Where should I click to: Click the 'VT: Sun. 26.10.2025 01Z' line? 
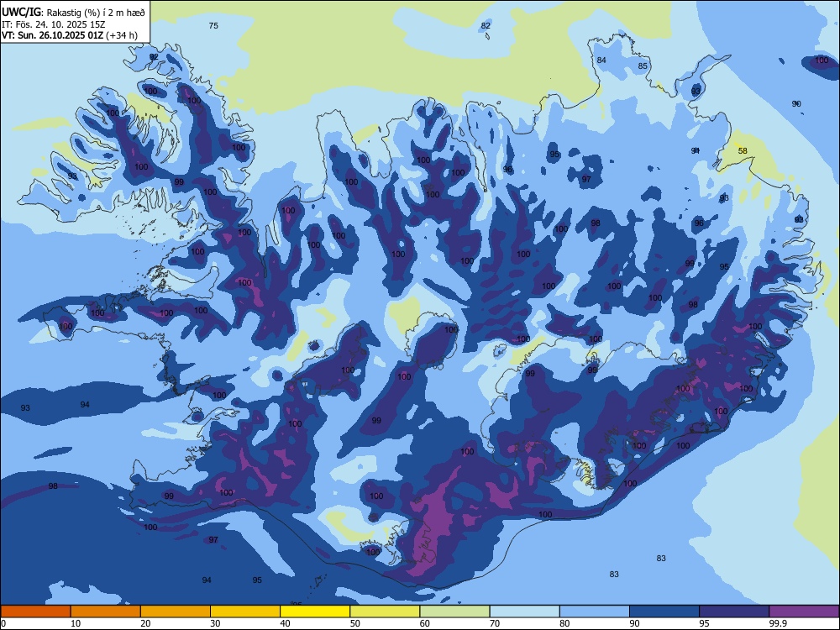coord(52,35)
